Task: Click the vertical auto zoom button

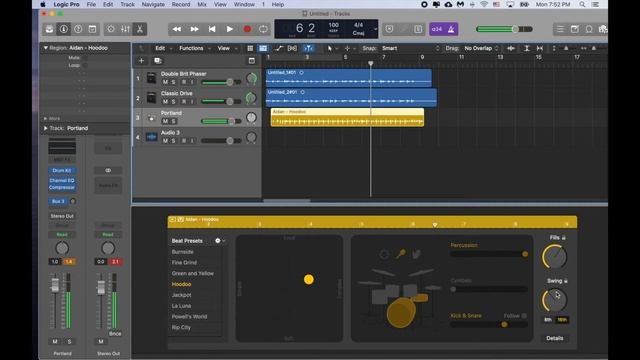Action: [x=527, y=48]
